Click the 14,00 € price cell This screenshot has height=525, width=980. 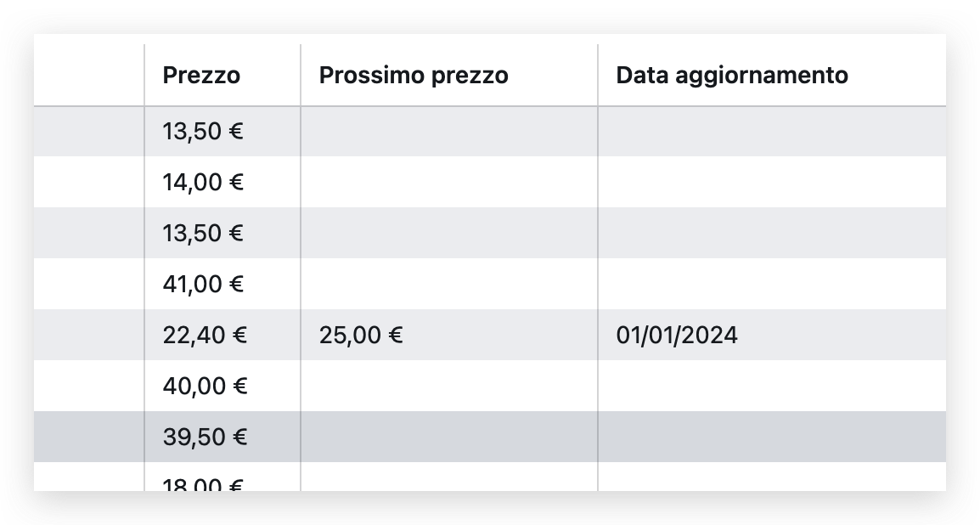(x=203, y=182)
